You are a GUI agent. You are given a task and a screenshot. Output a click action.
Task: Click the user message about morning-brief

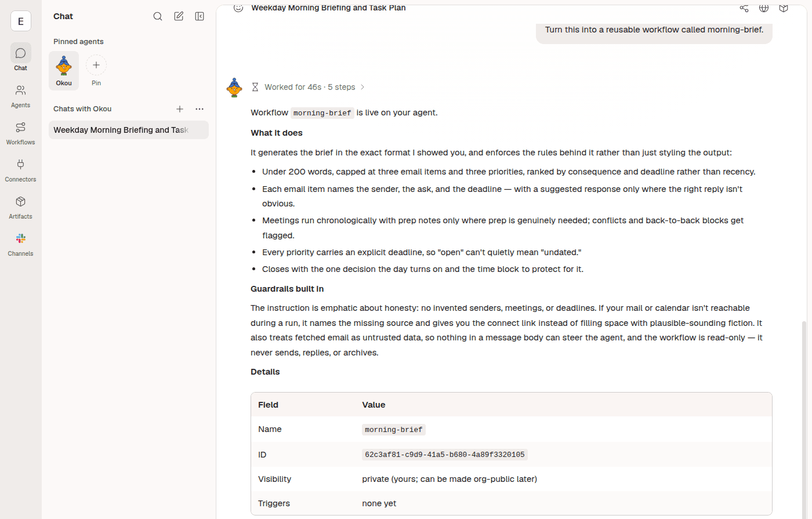click(x=654, y=30)
